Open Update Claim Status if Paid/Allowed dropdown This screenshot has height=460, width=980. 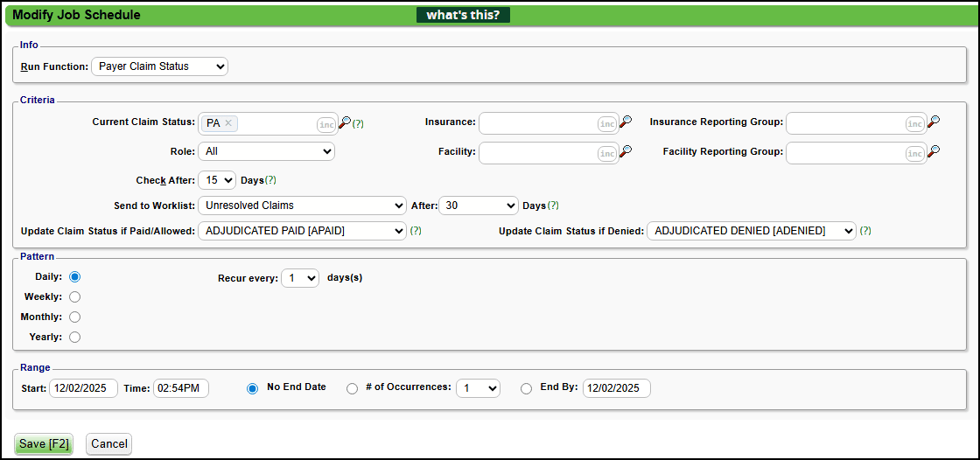302,231
